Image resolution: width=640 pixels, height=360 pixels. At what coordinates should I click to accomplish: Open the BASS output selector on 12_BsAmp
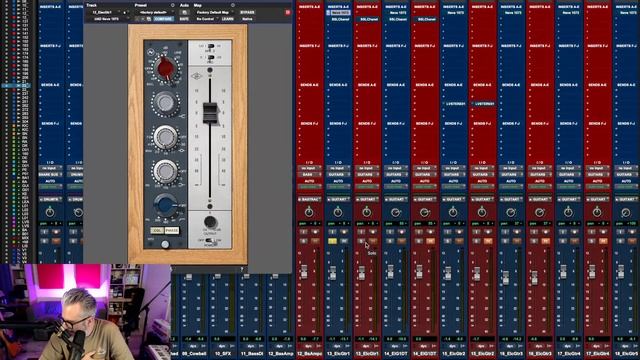coord(309,174)
